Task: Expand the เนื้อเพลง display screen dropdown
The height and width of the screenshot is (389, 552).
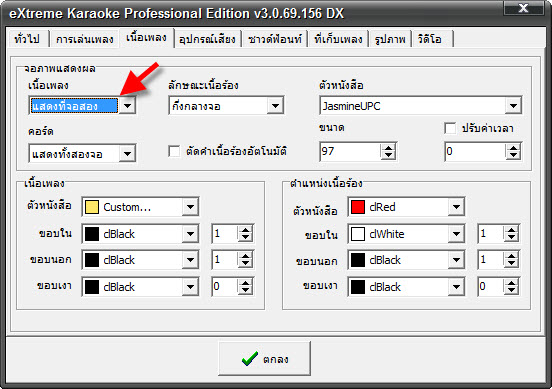Action: click(127, 106)
